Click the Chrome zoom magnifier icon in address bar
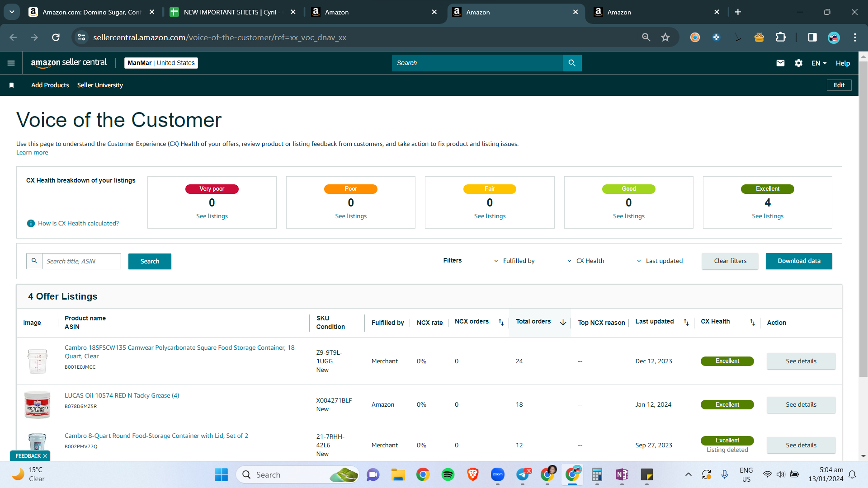Viewport: 868px width, 488px height. pos(646,38)
